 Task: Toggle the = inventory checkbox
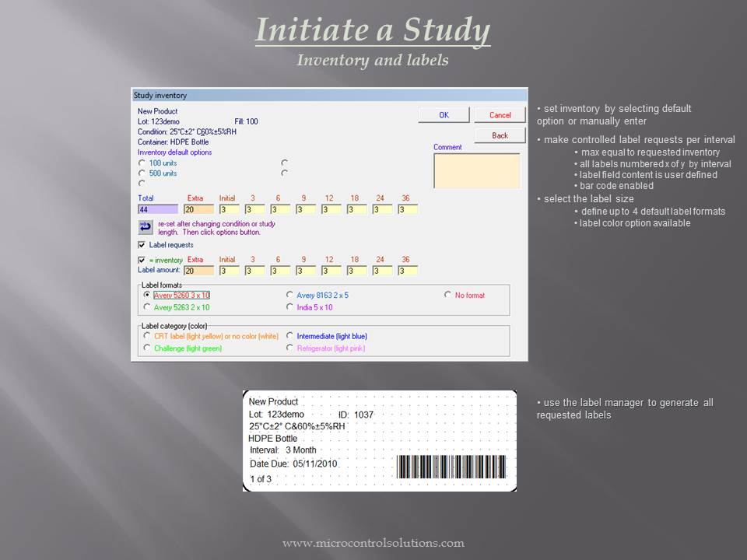pos(140,260)
